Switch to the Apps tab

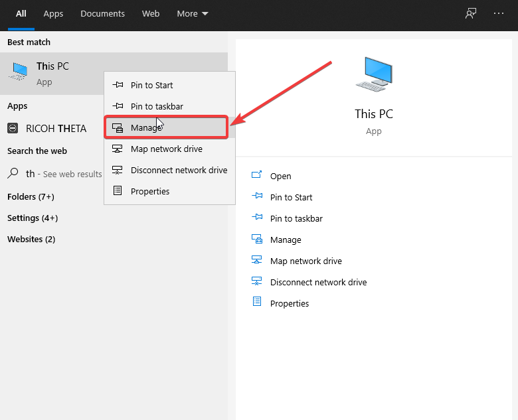coord(53,13)
